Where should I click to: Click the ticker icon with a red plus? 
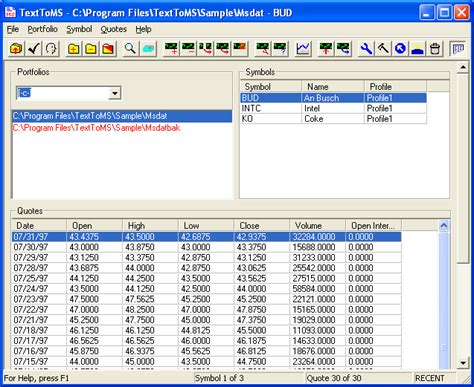(171, 49)
